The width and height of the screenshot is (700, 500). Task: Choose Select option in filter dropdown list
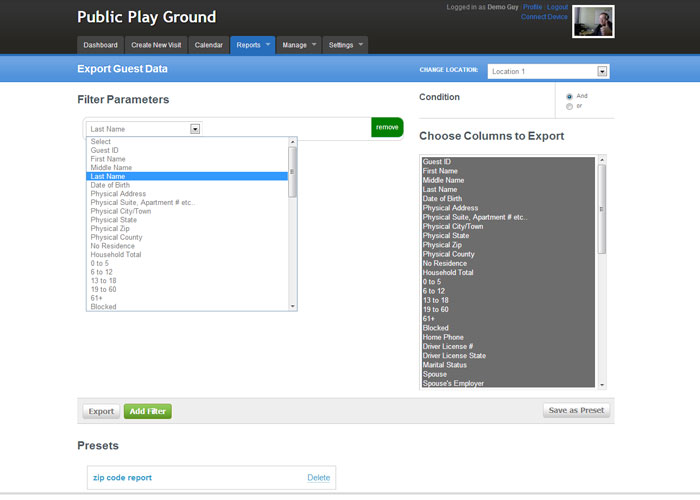[x=187, y=142]
